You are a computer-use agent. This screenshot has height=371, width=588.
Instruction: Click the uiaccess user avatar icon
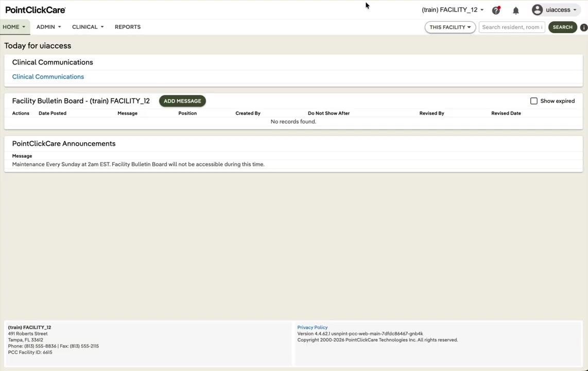(537, 10)
